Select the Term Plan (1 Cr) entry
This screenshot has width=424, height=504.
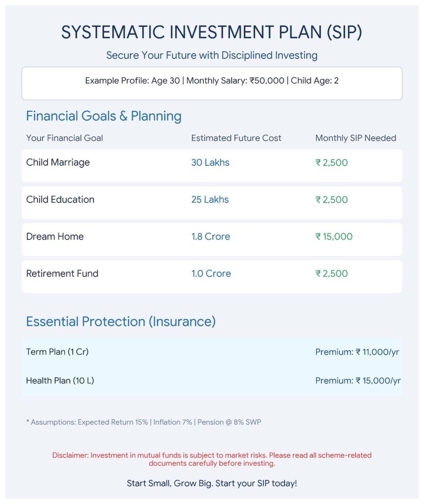coord(212,352)
